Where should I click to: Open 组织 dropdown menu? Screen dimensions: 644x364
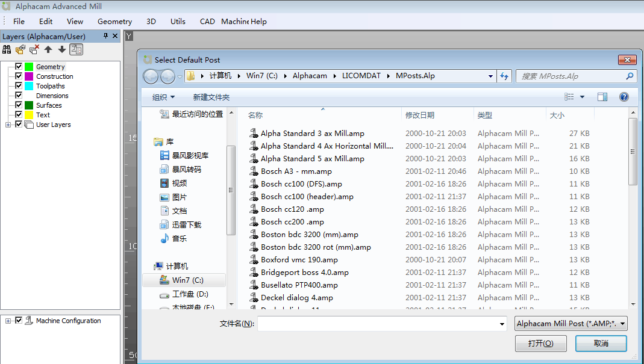pyautogui.click(x=163, y=97)
